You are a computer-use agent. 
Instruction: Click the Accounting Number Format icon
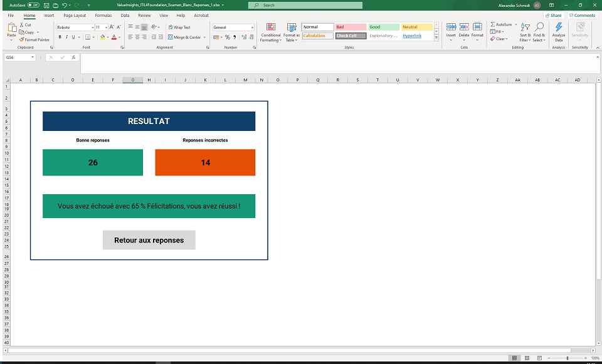pos(216,37)
